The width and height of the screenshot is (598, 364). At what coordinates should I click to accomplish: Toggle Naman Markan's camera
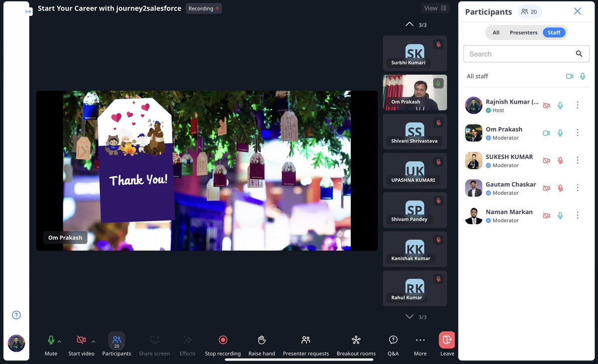(547, 216)
